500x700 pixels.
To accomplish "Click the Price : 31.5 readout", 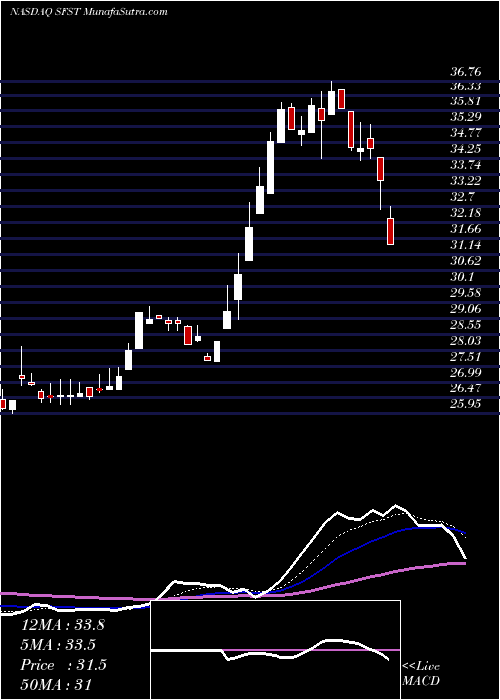I will coord(64,666).
